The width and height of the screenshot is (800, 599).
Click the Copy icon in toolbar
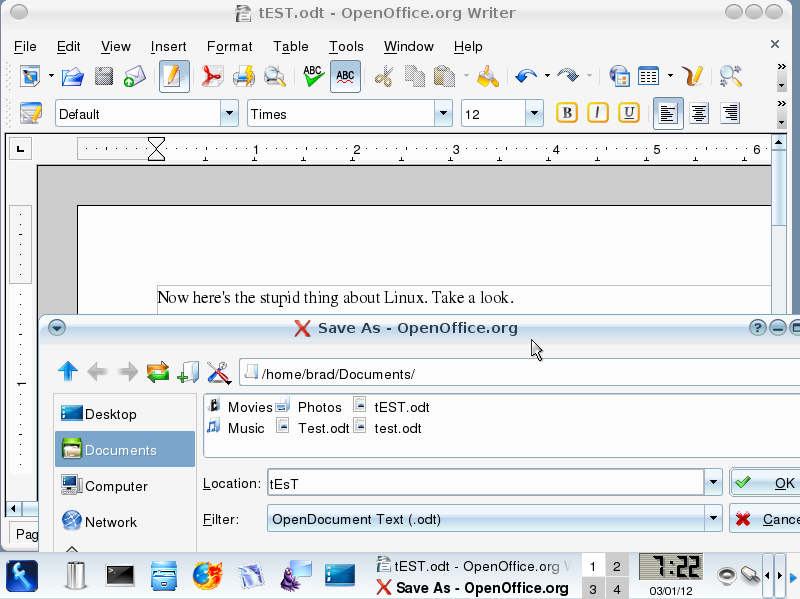(x=414, y=77)
